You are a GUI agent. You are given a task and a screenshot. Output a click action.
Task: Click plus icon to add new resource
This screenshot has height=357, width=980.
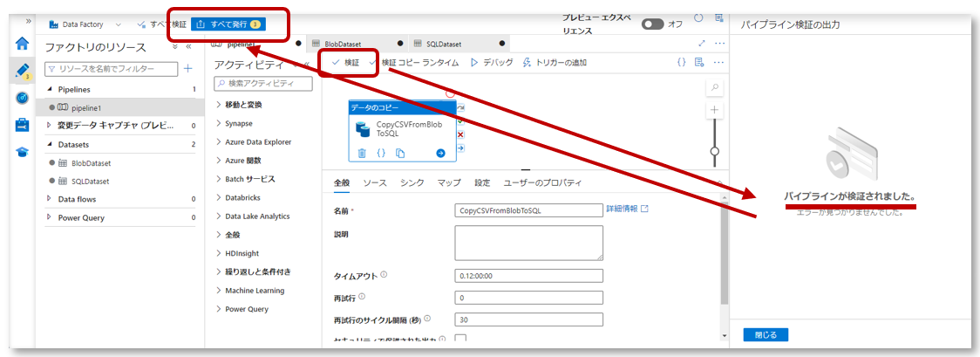[x=188, y=68]
